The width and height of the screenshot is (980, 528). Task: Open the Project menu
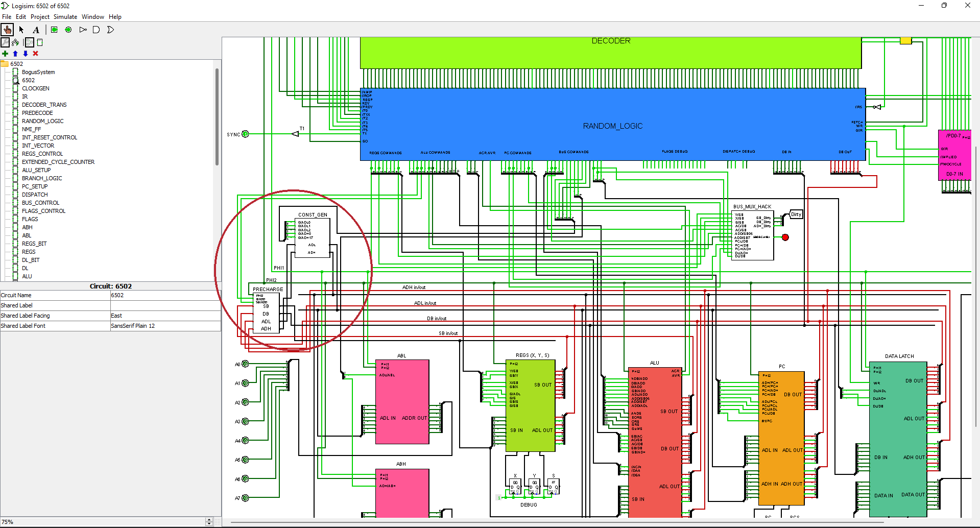[40, 17]
